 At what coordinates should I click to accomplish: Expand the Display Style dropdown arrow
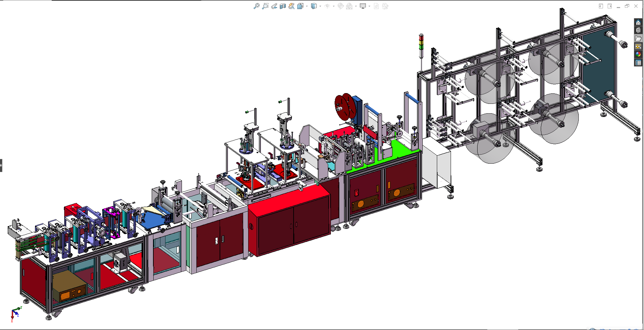320,6
